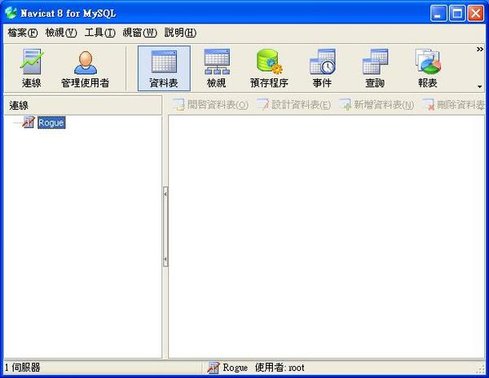Open the 檔案(F) menu

tap(23, 33)
